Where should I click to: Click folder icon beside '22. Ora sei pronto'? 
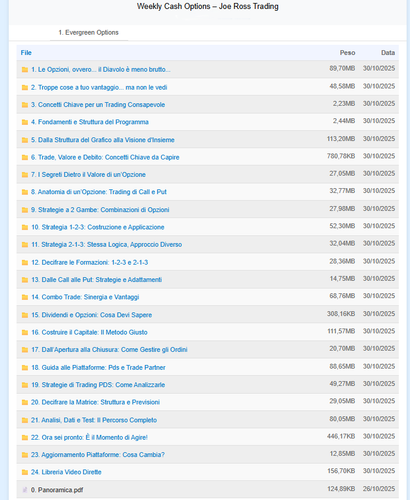click(x=25, y=438)
